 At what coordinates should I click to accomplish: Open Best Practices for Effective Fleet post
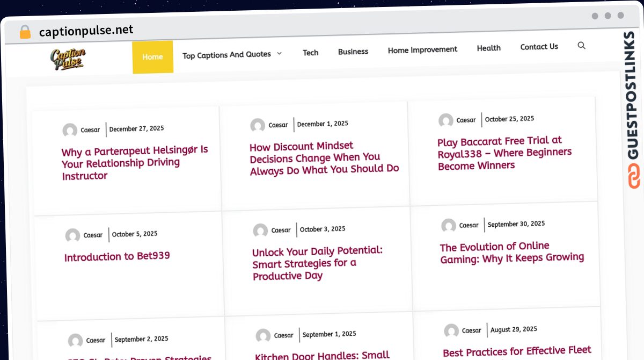point(517,352)
